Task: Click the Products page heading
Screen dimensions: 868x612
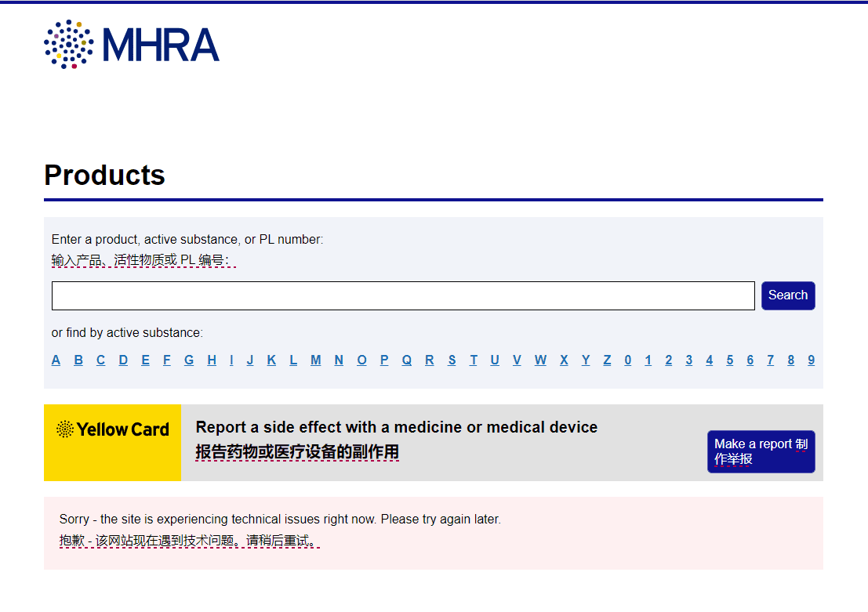Action: pos(104,176)
